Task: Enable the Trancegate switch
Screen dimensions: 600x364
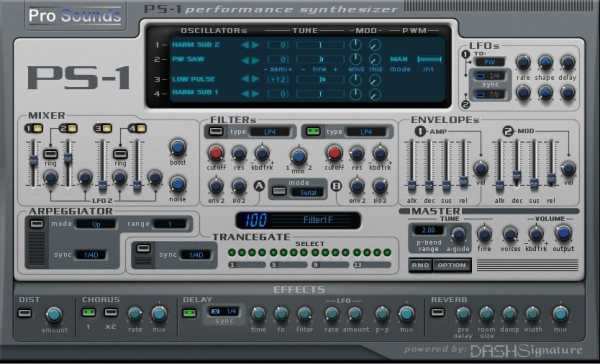Action: pyautogui.click(x=143, y=248)
